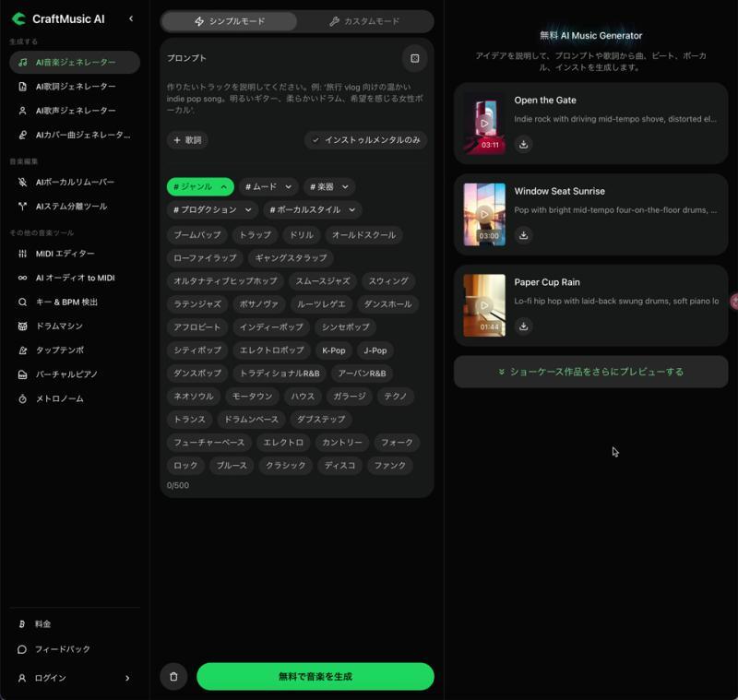Image resolution: width=738 pixels, height=700 pixels.
Task: Toggle the インストゥルメンタルのみ option
Action: [x=365, y=140]
